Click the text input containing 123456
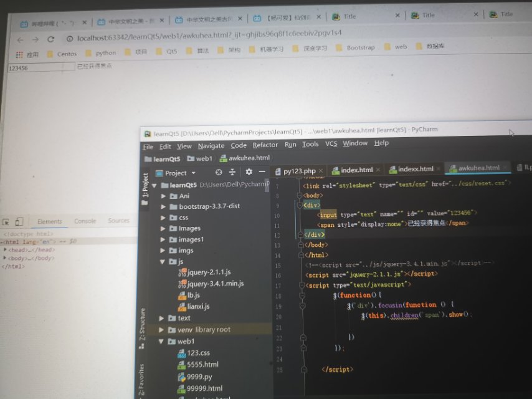532x399 pixels. 40,67
